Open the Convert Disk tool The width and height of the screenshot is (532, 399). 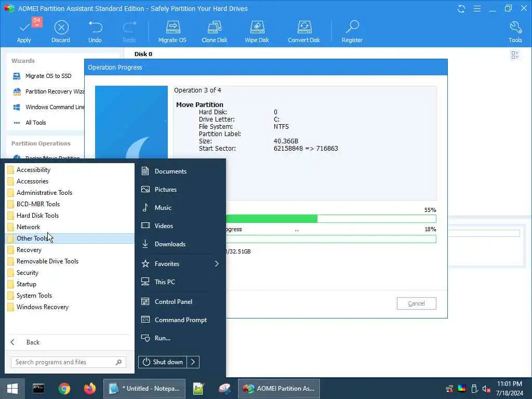click(304, 31)
